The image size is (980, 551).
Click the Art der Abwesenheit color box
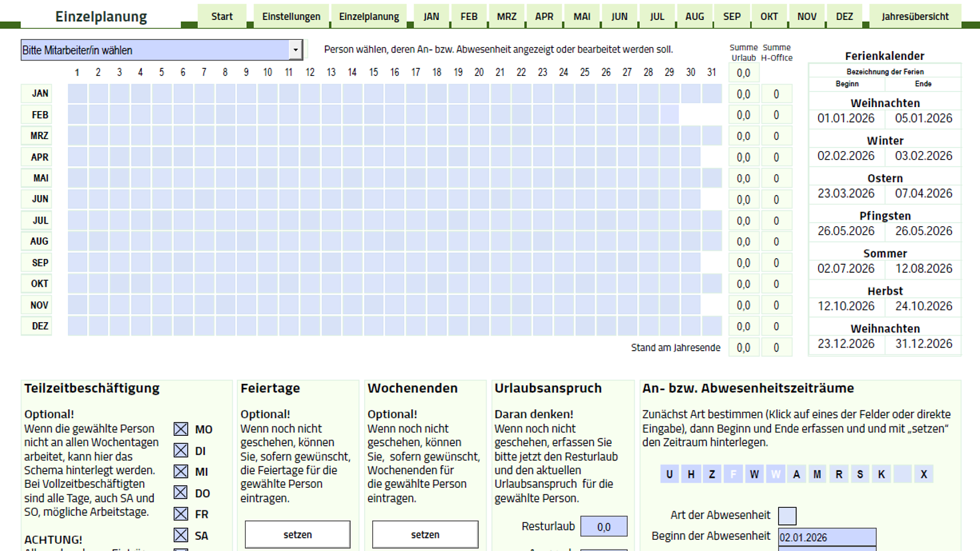pos(787,516)
